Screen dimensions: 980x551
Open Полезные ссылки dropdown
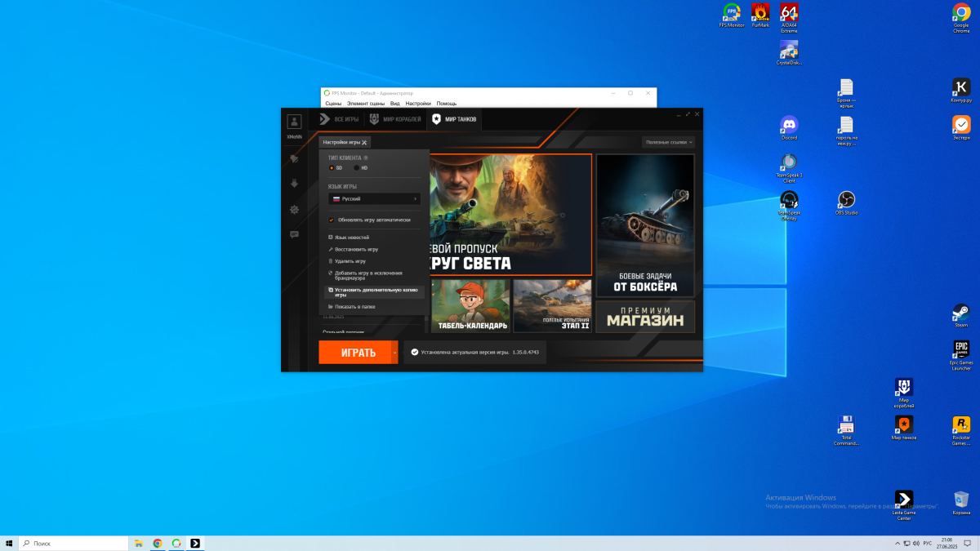point(669,142)
